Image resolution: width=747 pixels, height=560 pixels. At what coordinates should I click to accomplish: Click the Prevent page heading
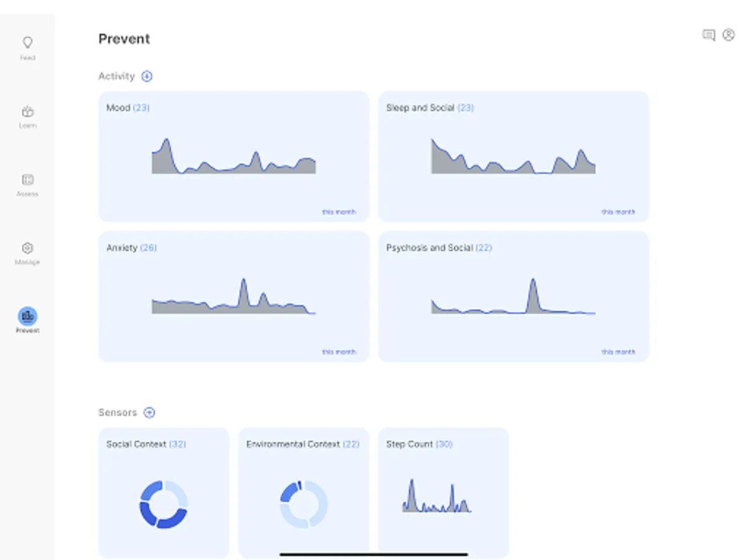[x=125, y=39]
